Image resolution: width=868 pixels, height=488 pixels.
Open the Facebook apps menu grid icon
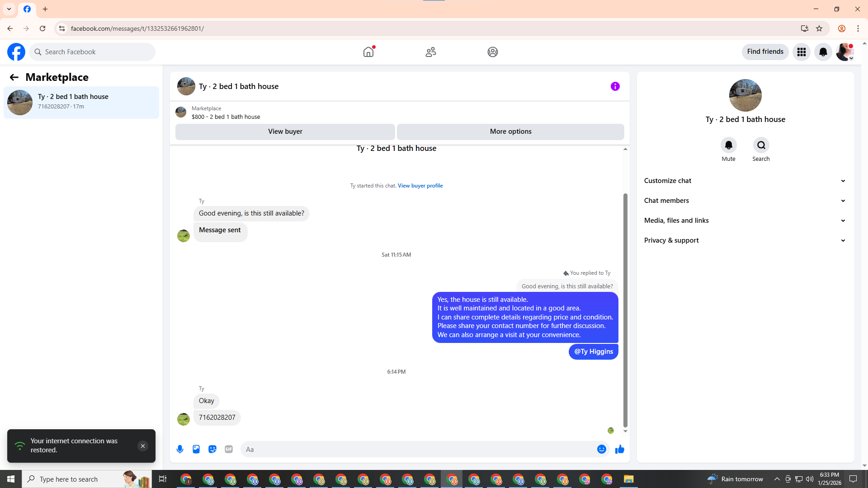click(802, 52)
